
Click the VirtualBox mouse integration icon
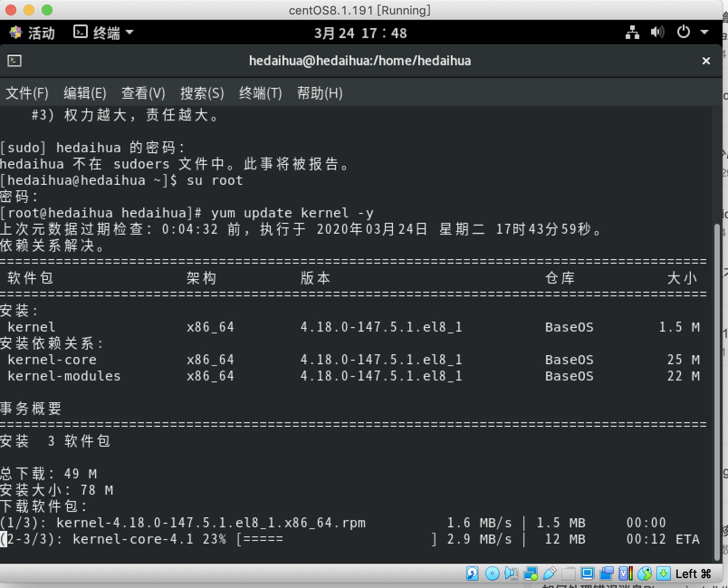645,574
